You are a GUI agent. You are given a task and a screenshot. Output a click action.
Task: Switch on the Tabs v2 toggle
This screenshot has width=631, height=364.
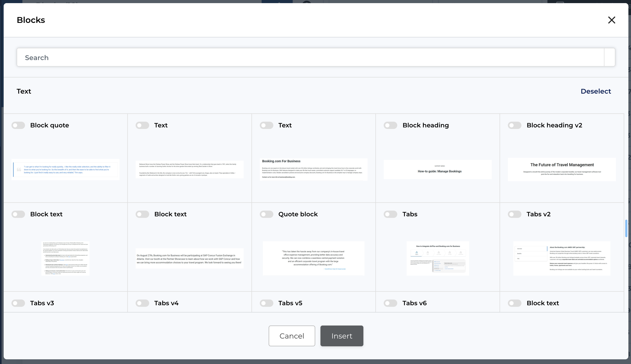(x=514, y=214)
